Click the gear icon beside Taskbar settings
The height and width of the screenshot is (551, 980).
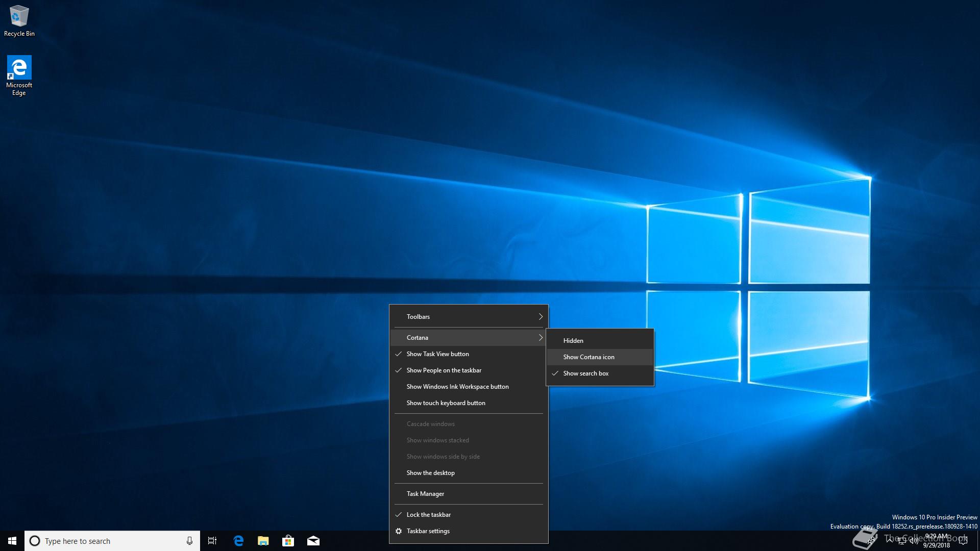(399, 531)
